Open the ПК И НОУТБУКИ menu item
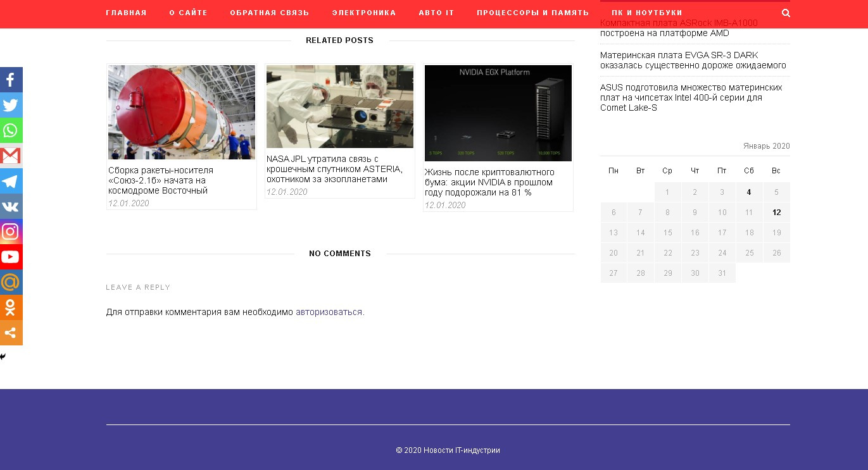This screenshot has width=868, height=470. (x=647, y=13)
